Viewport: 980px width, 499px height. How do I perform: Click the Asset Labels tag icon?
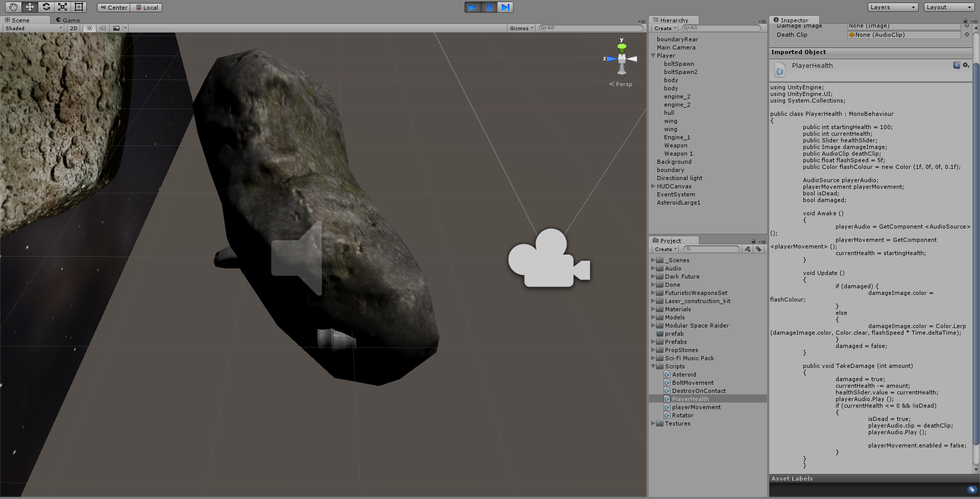tap(971, 490)
